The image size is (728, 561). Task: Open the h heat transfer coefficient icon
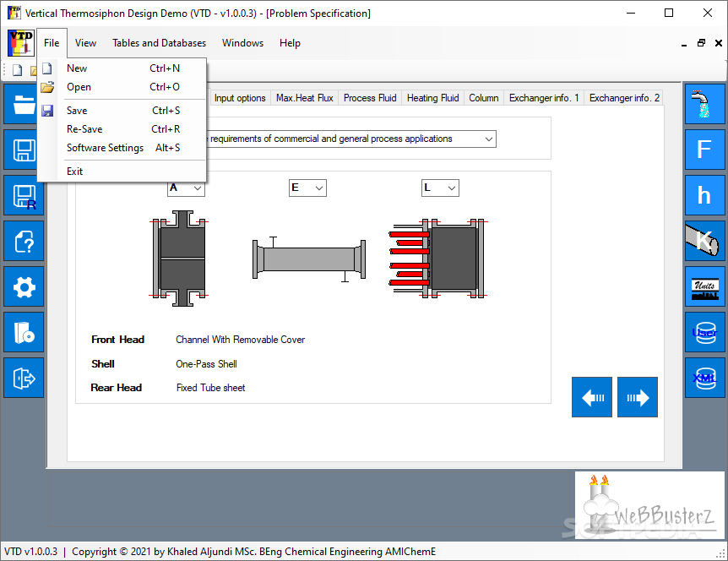pyautogui.click(x=705, y=195)
